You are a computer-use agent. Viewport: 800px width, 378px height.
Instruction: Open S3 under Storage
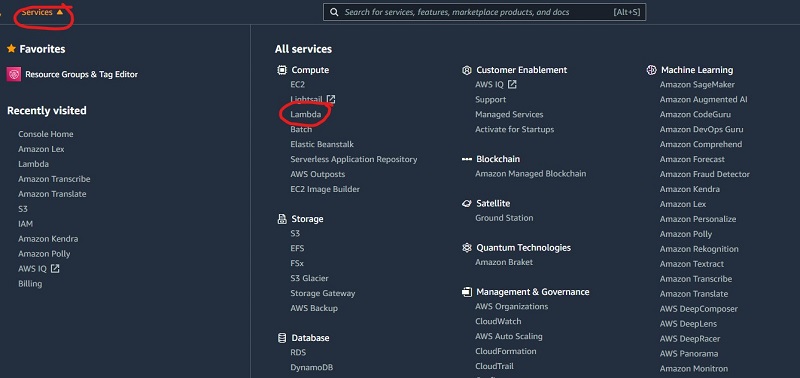click(x=295, y=234)
